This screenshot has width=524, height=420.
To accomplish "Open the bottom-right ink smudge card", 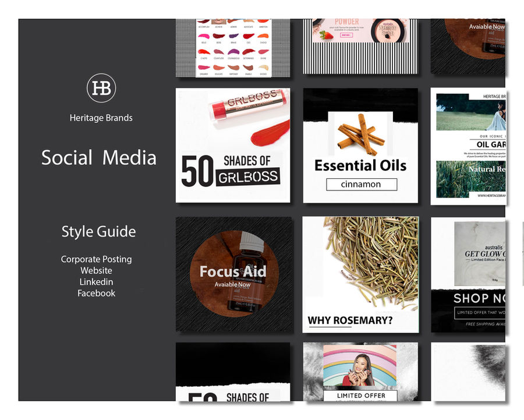I will [x=468, y=372].
